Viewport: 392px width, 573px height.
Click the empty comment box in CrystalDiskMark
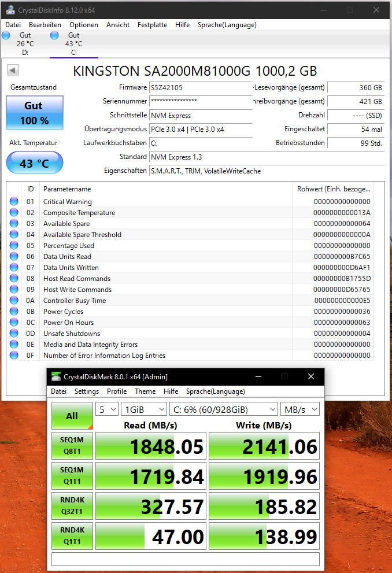coord(186,559)
